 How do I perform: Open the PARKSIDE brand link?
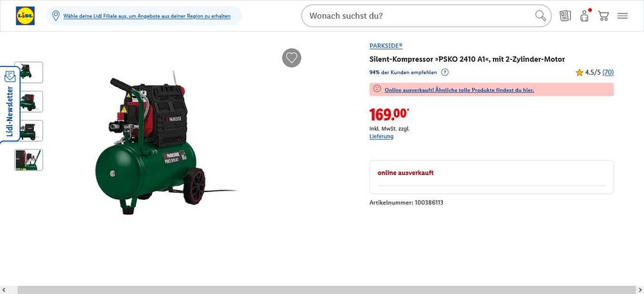click(x=386, y=46)
